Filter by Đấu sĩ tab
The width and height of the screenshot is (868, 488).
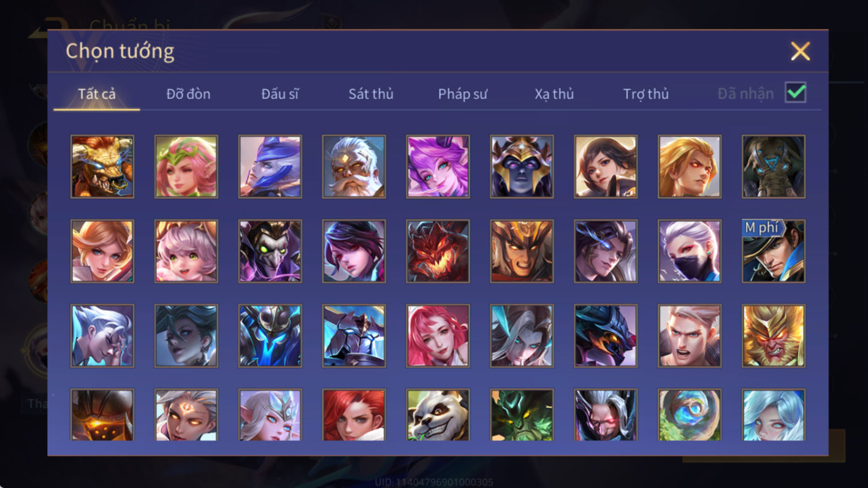pos(280,94)
